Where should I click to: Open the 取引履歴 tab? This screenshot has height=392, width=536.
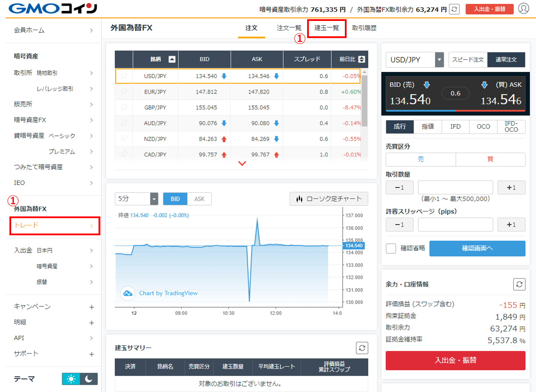[x=363, y=28]
